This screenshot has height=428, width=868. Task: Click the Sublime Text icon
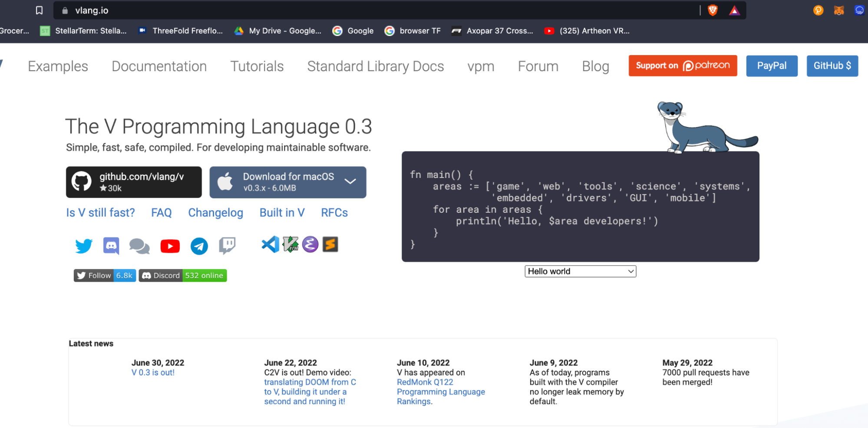click(330, 244)
